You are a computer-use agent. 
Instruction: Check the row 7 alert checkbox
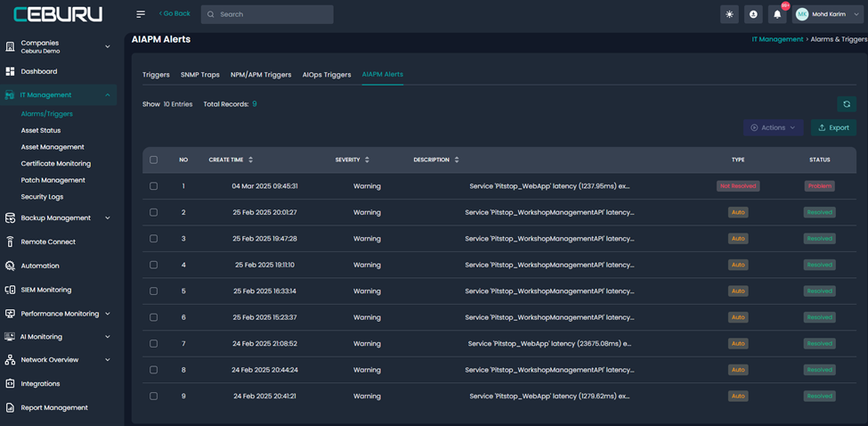153,343
